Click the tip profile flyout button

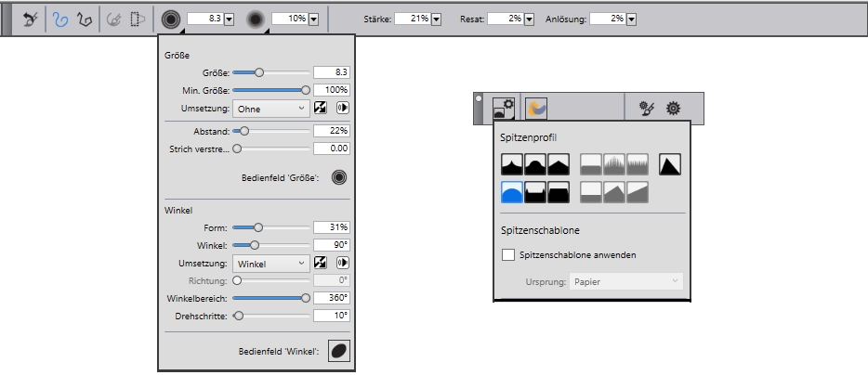[504, 109]
